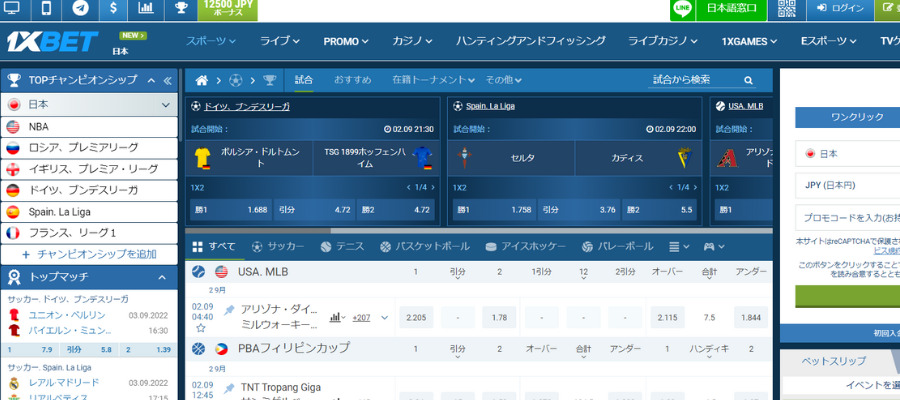This screenshot has width=900, height=400.
Task: Favorite the Arizona match with star icon
Action: coord(200,327)
